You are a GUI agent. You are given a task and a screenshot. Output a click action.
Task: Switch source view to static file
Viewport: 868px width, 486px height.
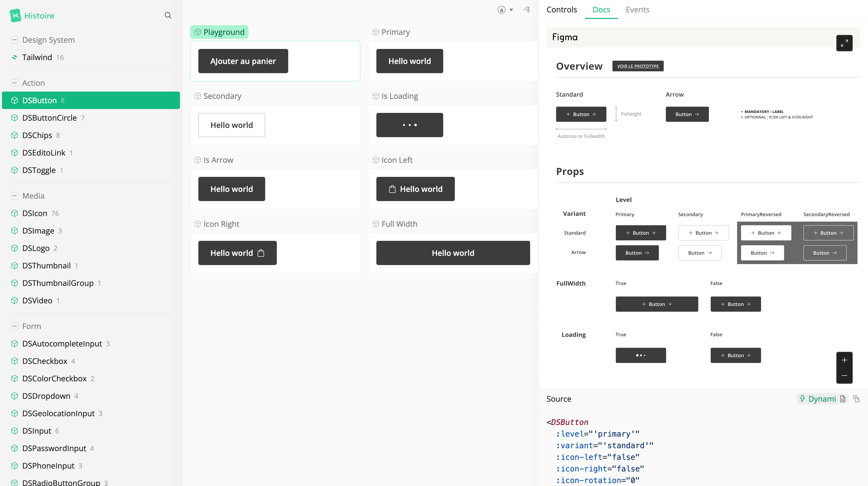[843, 399]
